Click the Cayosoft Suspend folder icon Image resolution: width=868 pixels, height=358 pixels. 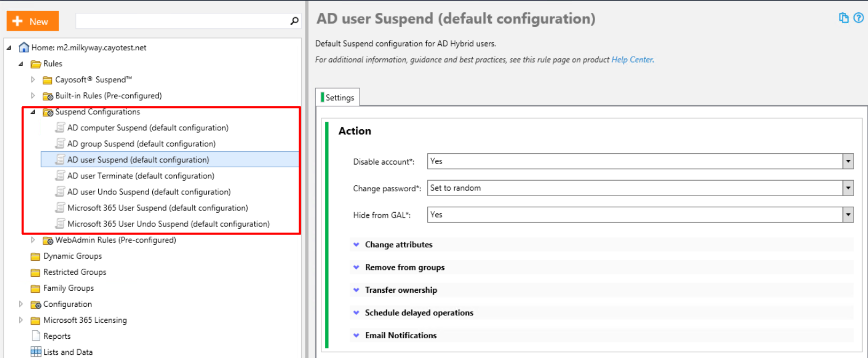click(48, 80)
